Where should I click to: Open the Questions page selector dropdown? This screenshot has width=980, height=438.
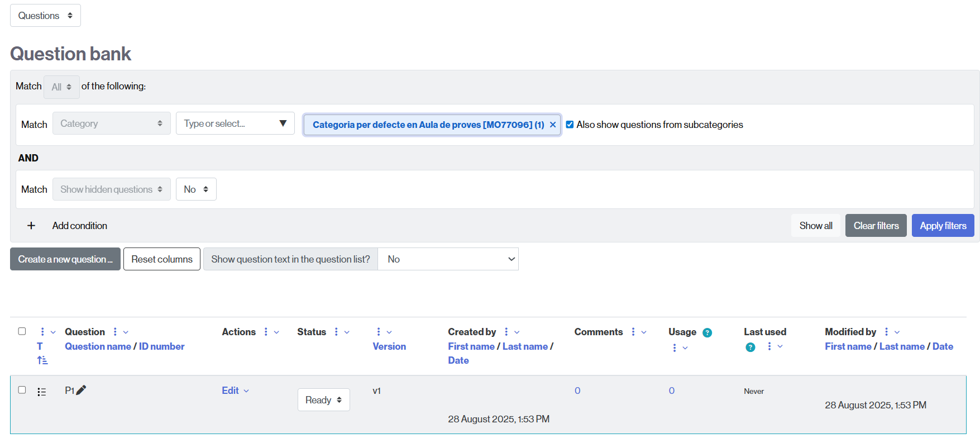tap(45, 16)
